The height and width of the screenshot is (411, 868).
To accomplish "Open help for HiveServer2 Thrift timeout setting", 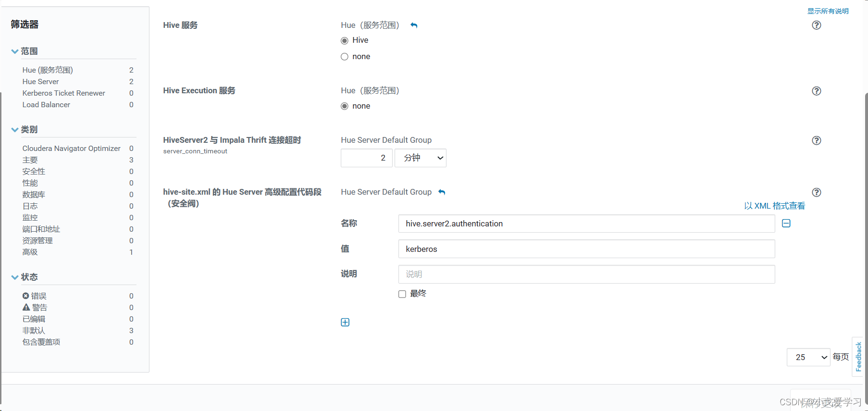I will 816,140.
